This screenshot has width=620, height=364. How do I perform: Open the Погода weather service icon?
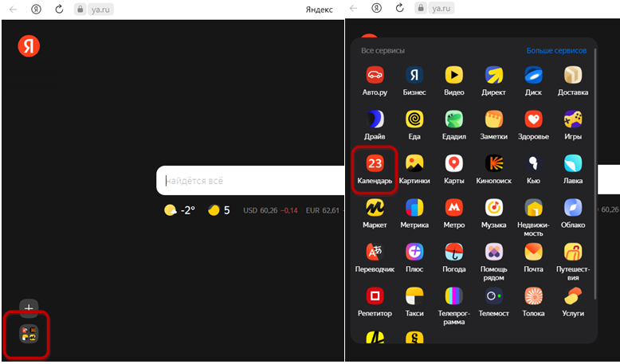point(454,252)
